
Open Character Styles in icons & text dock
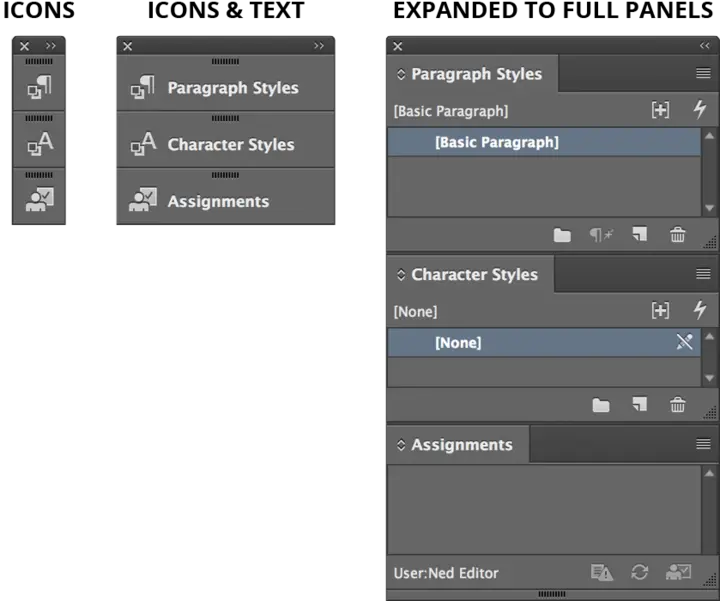tap(225, 144)
